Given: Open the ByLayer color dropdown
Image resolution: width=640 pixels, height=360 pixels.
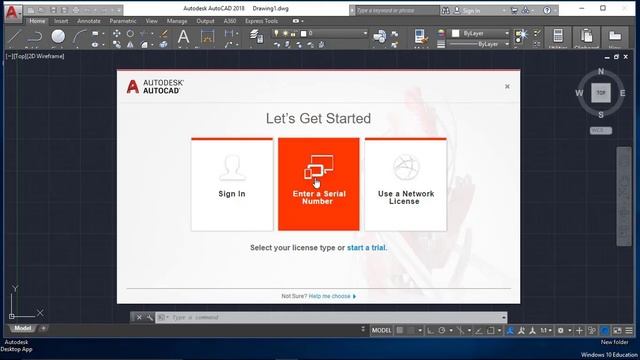Looking at the screenshot, I should tap(507, 33).
